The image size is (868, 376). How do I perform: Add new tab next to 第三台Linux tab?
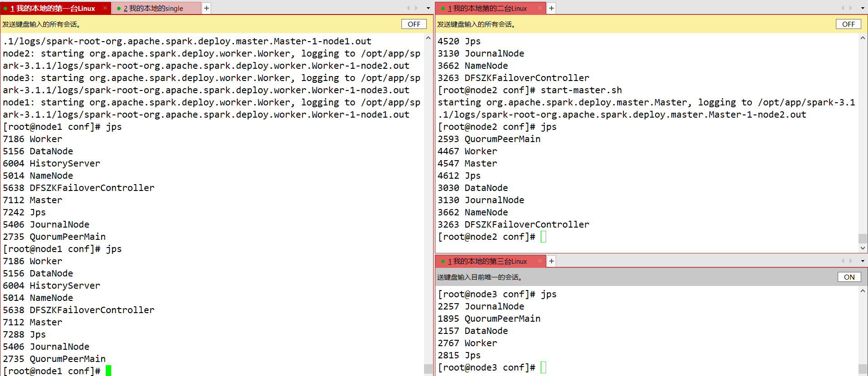click(552, 261)
